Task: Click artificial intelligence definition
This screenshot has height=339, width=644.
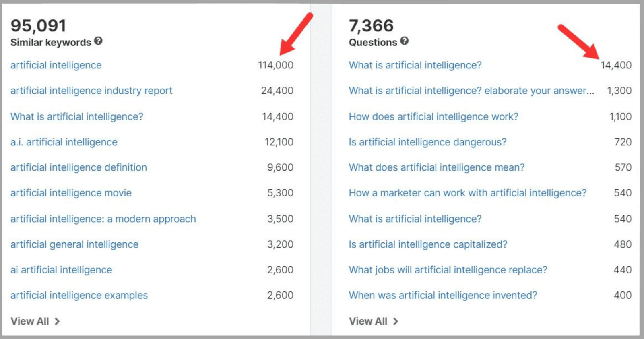Action: (78, 167)
